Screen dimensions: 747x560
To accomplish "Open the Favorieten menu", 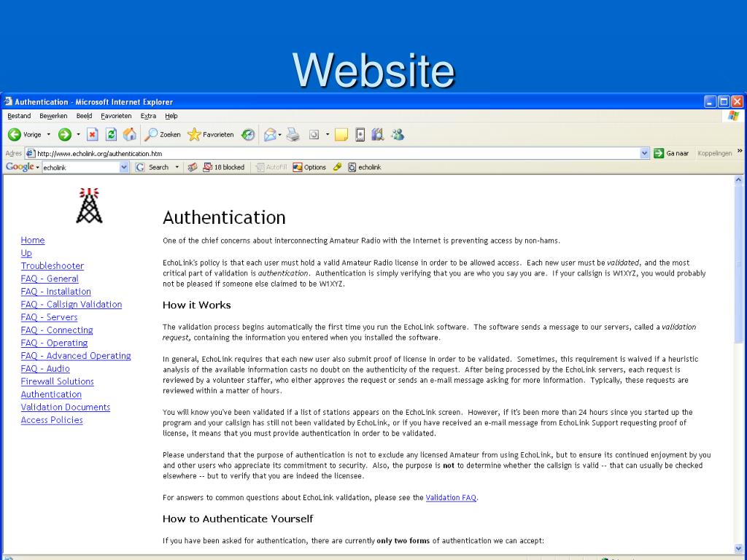I will [116, 116].
